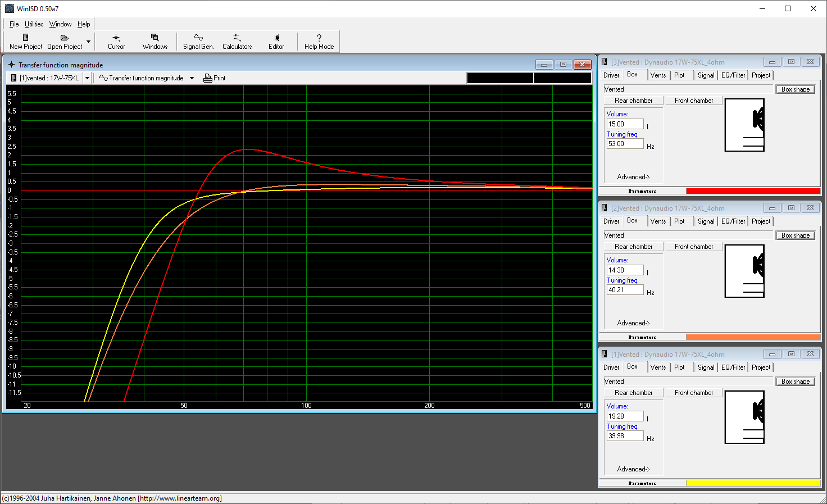Click the speaker icon in [1]Vented title bar

(x=605, y=354)
